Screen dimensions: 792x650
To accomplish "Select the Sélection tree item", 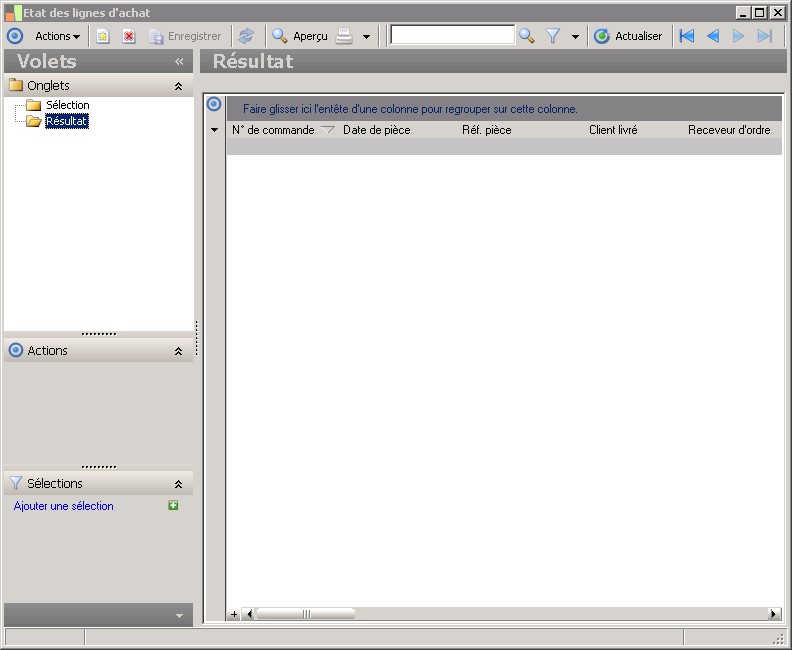I will click(x=68, y=105).
